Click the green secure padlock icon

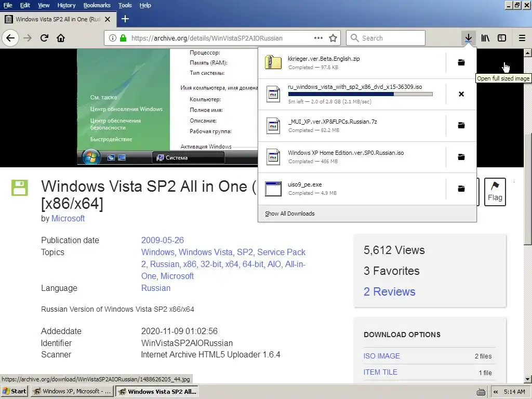pos(123,38)
